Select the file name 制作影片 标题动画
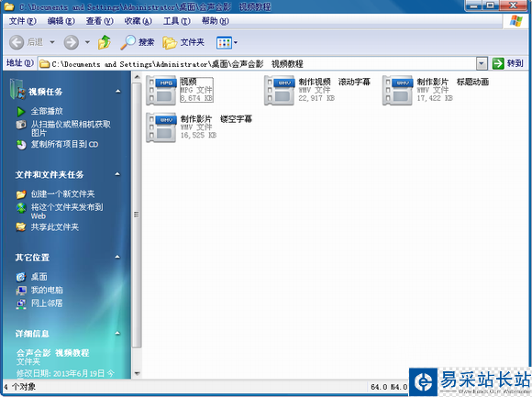The image size is (532, 397). click(452, 82)
